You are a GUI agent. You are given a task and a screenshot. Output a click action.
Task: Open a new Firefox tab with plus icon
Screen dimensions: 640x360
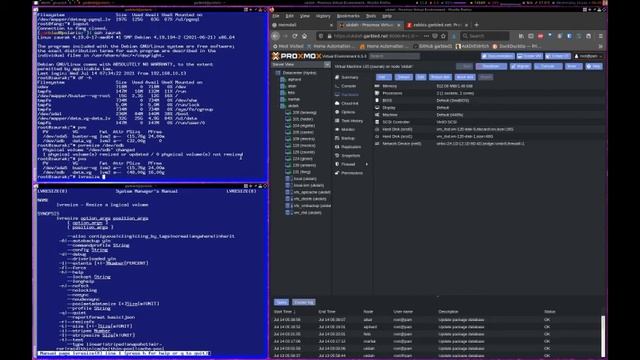[476, 25]
